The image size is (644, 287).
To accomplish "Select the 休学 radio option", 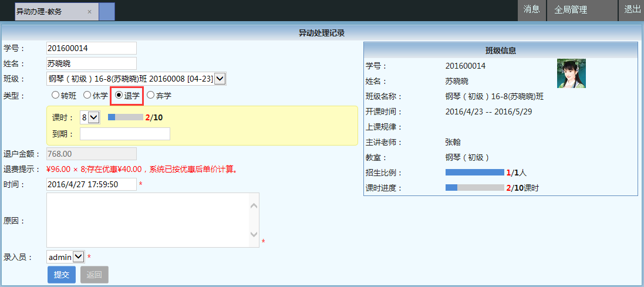I will point(87,95).
